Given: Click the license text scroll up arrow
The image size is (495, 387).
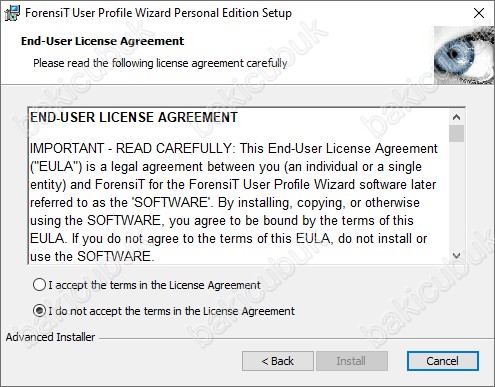Looking at the screenshot, I should (456, 117).
